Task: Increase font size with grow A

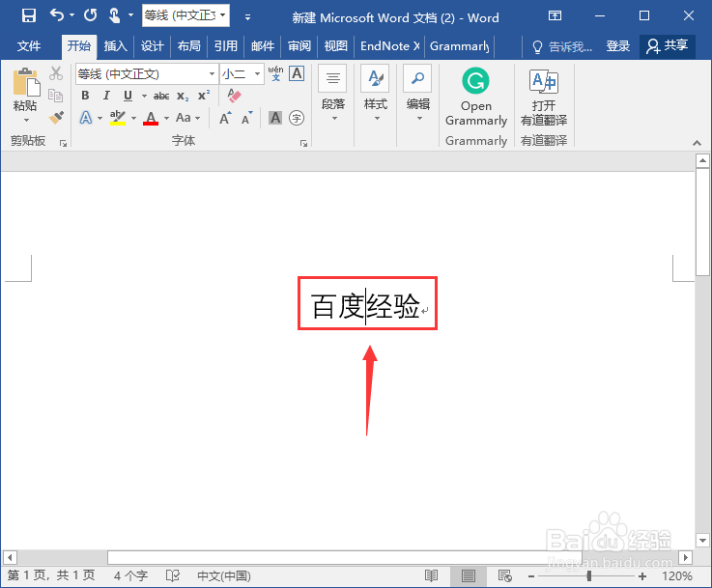Action: tap(225, 118)
